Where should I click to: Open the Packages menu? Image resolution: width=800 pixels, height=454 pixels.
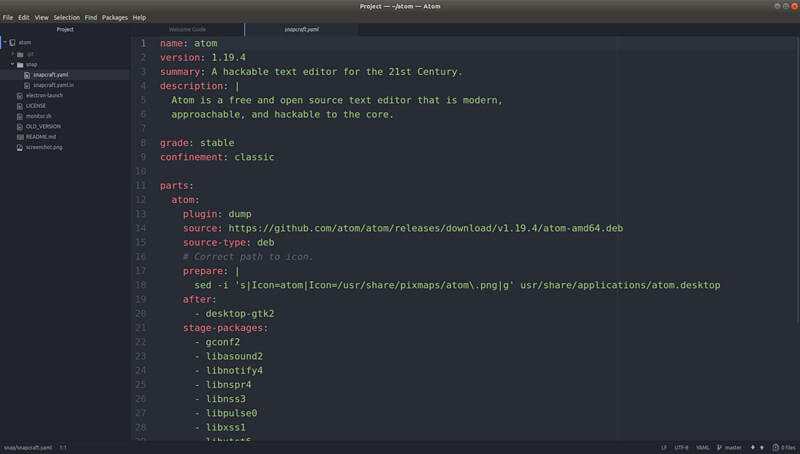pyautogui.click(x=115, y=17)
